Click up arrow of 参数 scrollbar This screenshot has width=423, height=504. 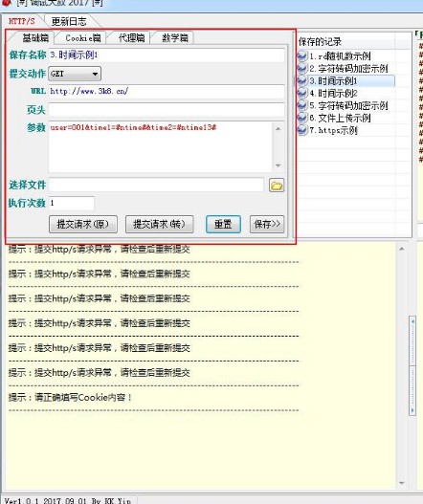pyautogui.click(x=278, y=128)
